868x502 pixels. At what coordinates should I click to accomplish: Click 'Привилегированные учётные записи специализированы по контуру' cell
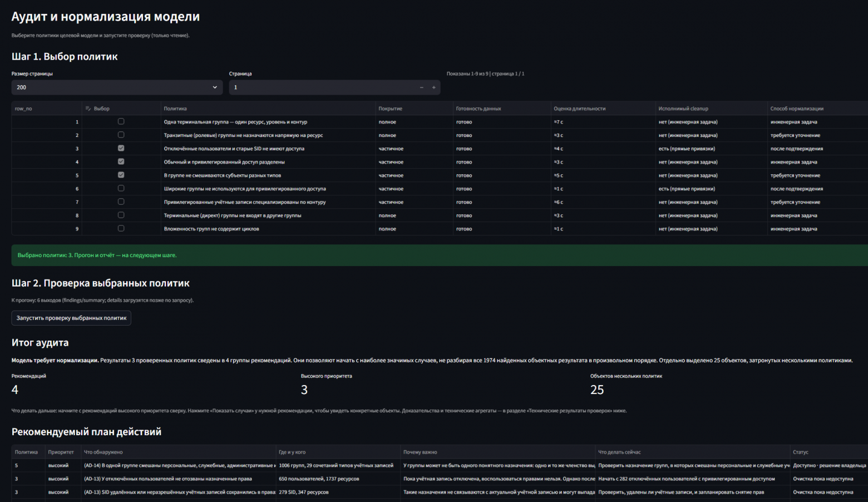[268, 202]
